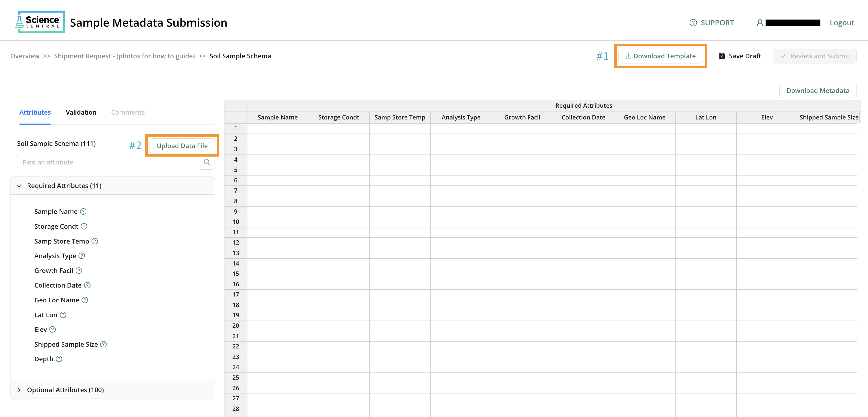Select the Collection Date column header
Image resolution: width=868 pixels, height=417 pixels.
coord(583,117)
